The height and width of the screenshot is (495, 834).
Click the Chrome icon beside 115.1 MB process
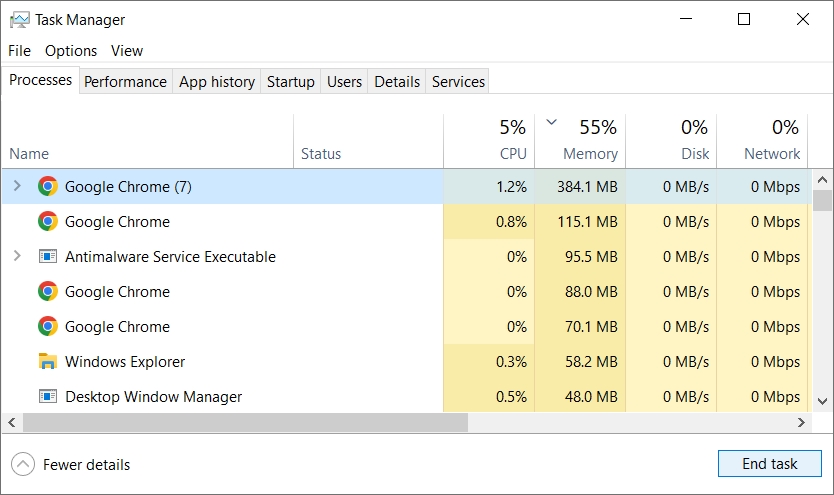coord(48,222)
